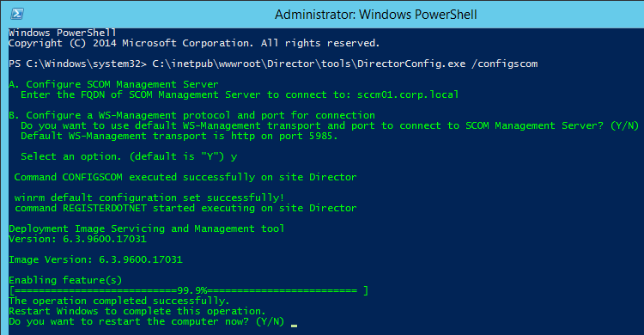Click the Administrator: Windows PowerShell title text
644x335 pixels.
(x=376, y=15)
